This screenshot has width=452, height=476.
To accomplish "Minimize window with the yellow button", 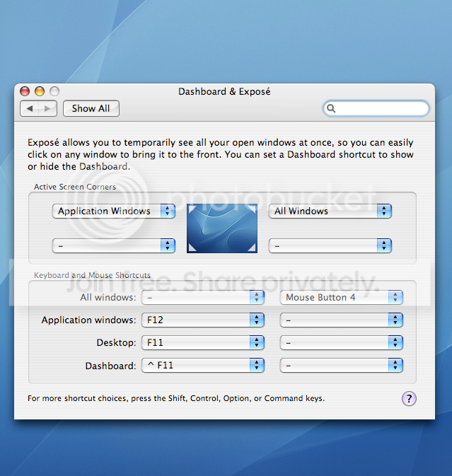I will click(x=40, y=91).
